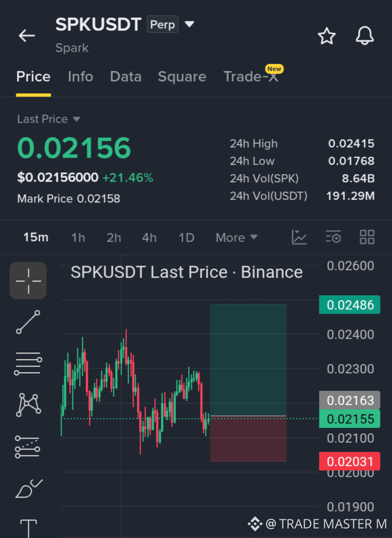This screenshot has height=538, width=392.
Task: Click the 24h High value 0.02415
Action: tap(351, 144)
